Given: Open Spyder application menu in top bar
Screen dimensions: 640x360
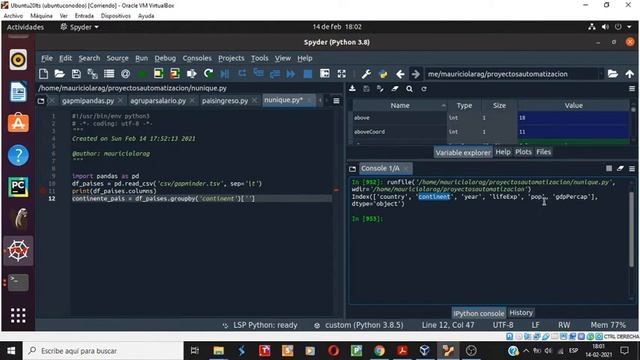Looking at the screenshot, I should pyautogui.click(x=80, y=27).
